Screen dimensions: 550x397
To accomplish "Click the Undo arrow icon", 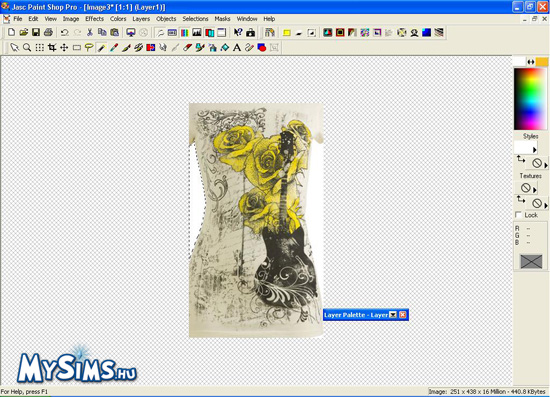I will pyautogui.click(x=65, y=33).
